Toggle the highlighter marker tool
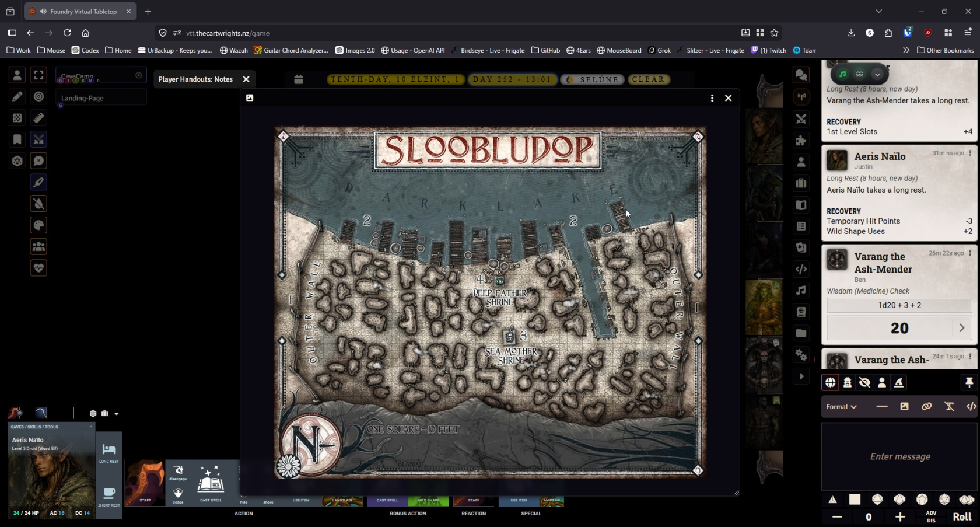This screenshot has height=527, width=980. [x=38, y=182]
